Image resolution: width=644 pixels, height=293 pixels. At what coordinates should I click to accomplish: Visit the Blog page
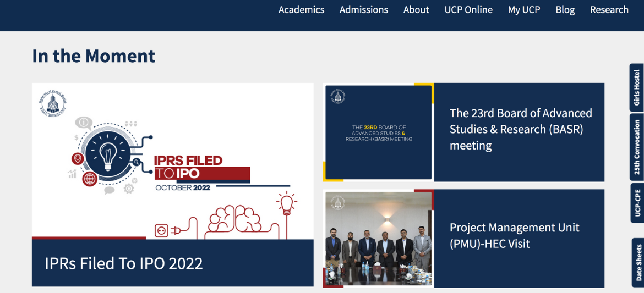click(565, 10)
